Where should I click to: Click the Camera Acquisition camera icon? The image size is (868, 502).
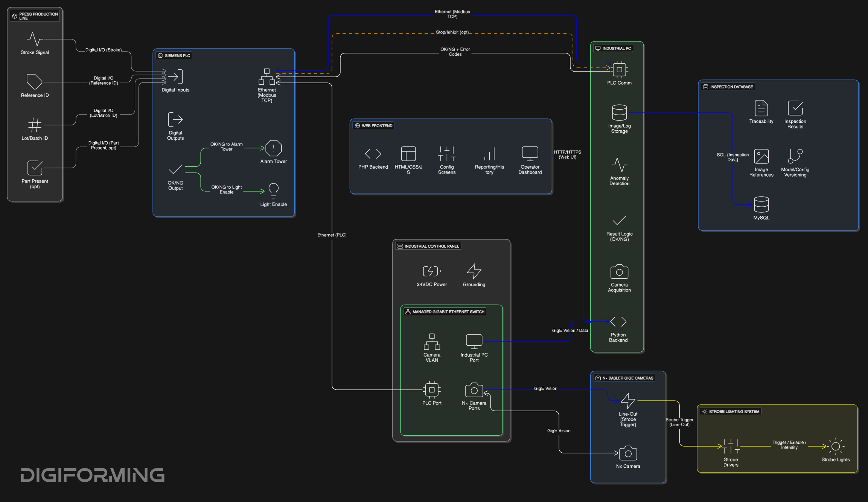point(620,272)
